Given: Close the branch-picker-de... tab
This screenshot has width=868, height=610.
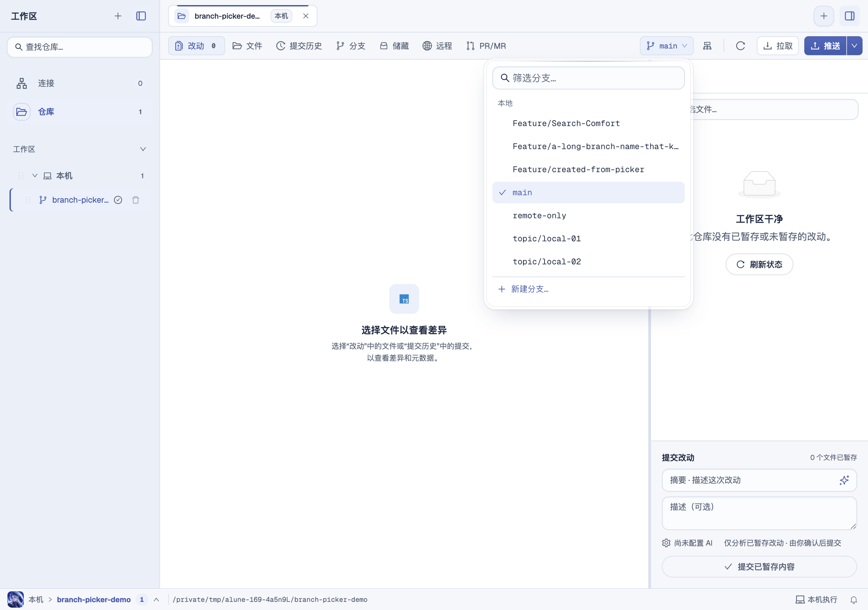Looking at the screenshot, I should pyautogui.click(x=306, y=16).
